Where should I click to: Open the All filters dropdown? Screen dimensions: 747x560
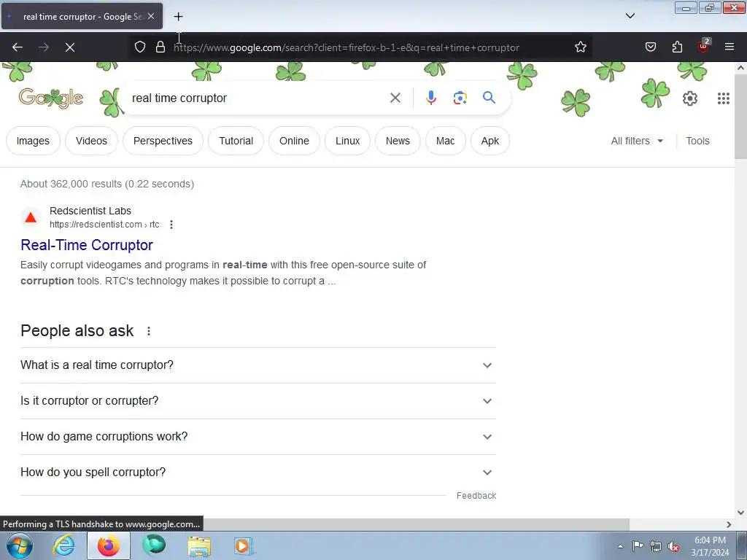point(637,141)
